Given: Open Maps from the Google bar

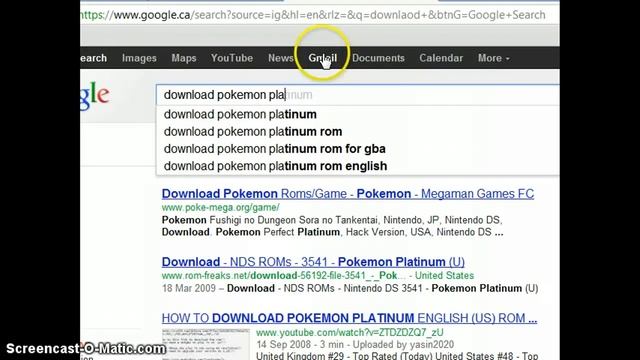Looking at the screenshot, I should [184, 58].
